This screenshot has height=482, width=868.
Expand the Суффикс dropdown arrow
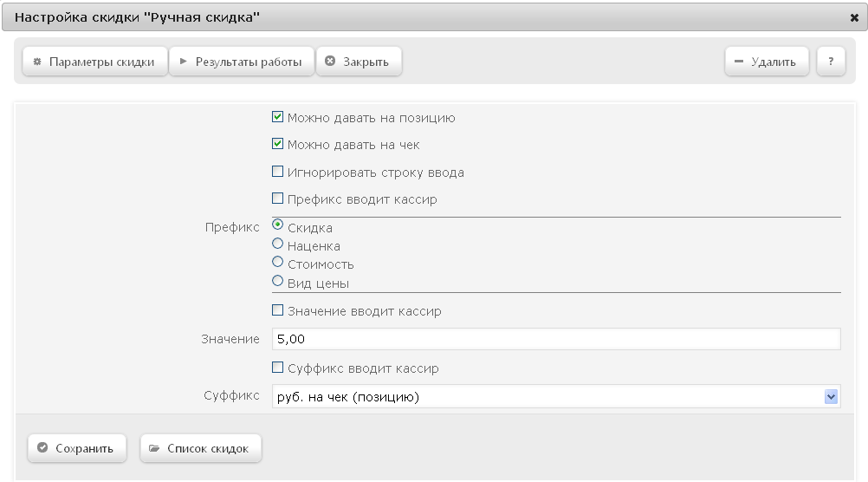coord(831,397)
